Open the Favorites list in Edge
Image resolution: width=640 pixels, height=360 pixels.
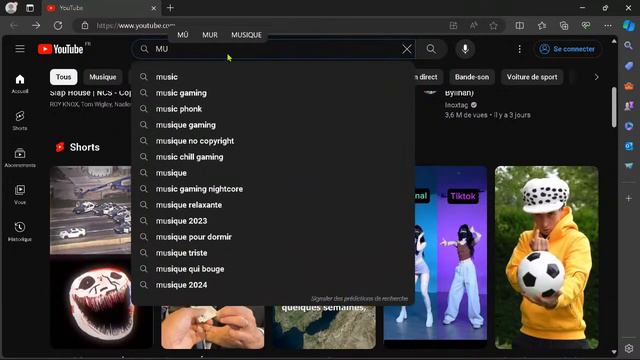coord(542,26)
